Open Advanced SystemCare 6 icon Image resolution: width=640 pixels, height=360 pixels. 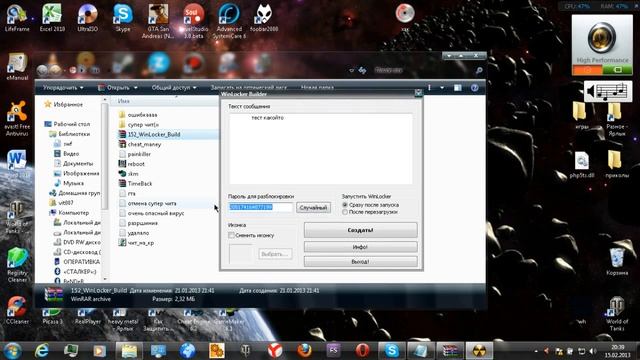pyautogui.click(x=229, y=20)
